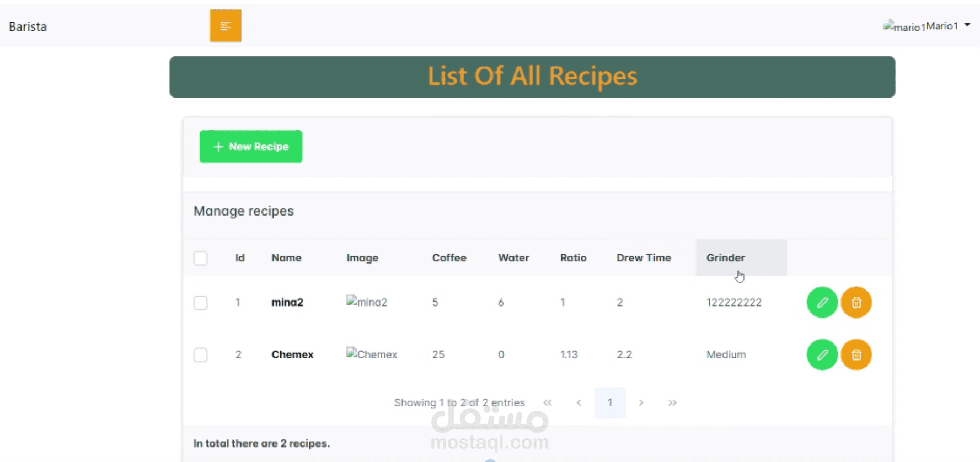Go to the first page of recipes
The height and width of the screenshot is (462, 980).
click(548, 402)
